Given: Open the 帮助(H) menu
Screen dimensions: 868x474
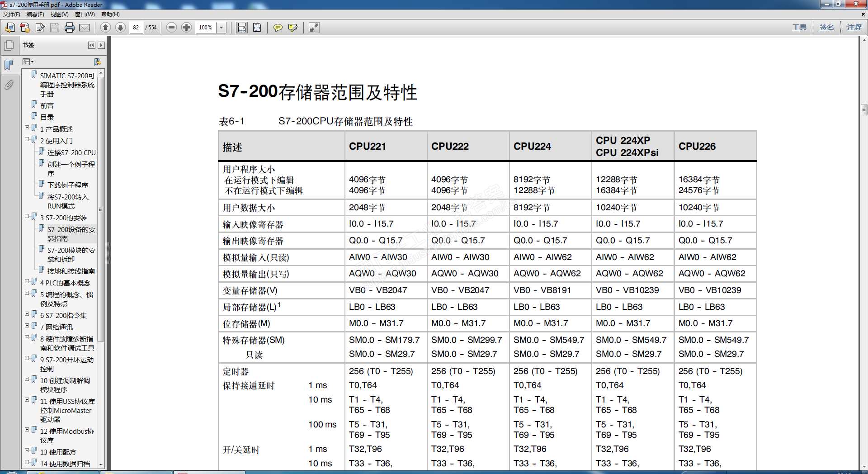Looking at the screenshot, I should click(x=110, y=14).
